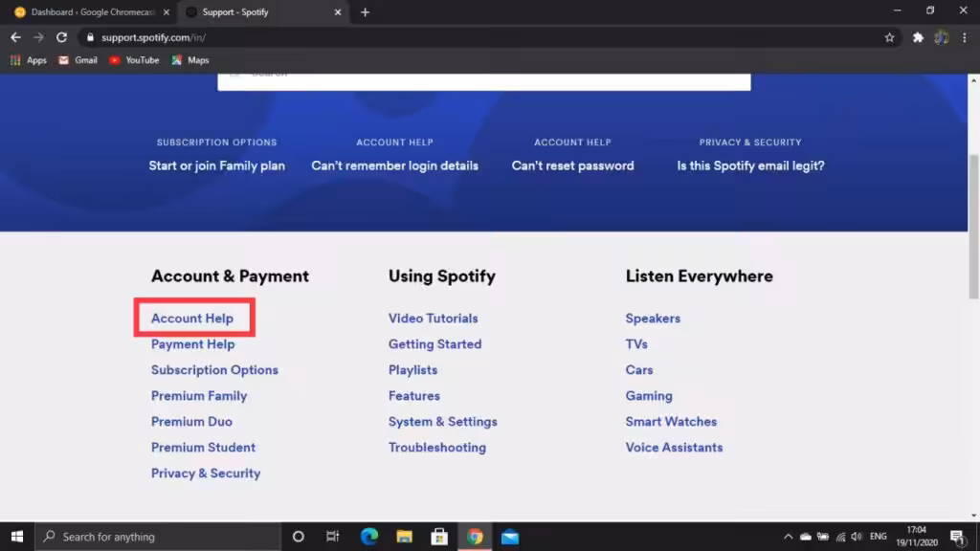980x551 pixels.
Task: Go back with the browser back arrow
Action: pos(15,37)
